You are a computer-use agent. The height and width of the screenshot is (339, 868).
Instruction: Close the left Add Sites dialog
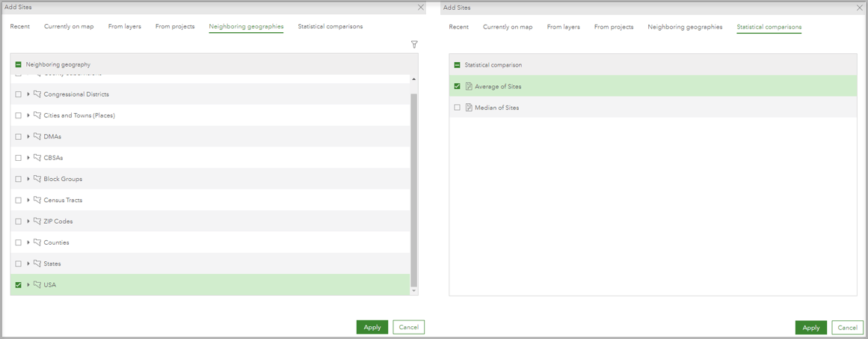pos(421,7)
